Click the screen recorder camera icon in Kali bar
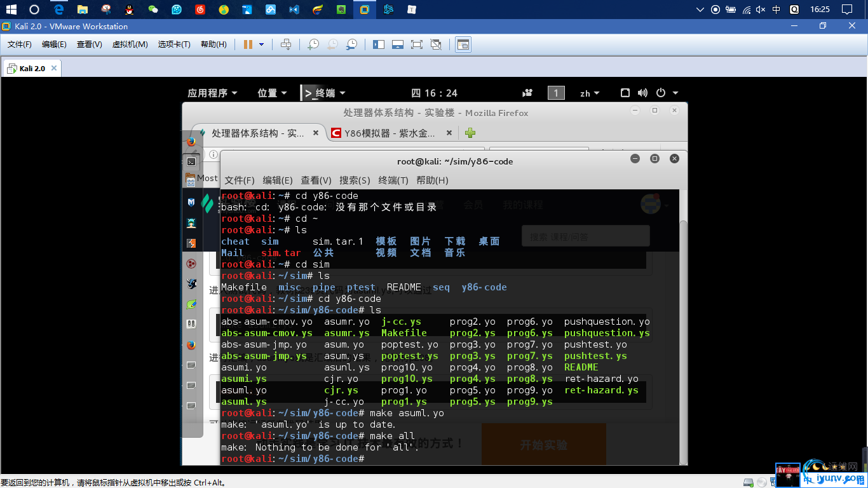The width and height of the screenshot is (868, 488). click(x=527, y=93)
